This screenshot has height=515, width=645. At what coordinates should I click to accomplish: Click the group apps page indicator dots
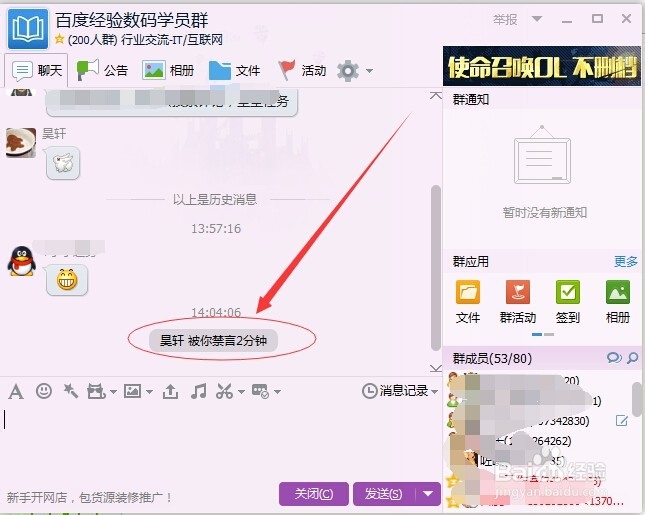click(x=543, y=334)
